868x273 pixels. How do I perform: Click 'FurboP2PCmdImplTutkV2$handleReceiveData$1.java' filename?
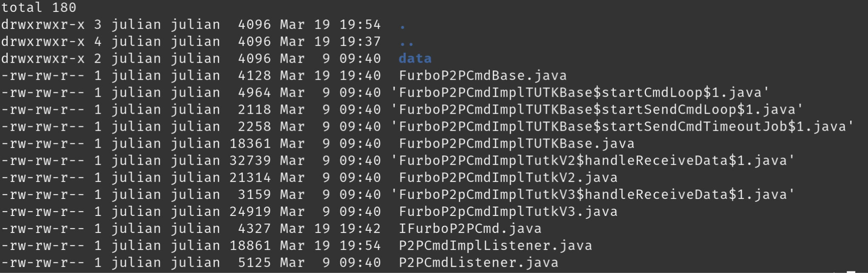click(593, 161)
